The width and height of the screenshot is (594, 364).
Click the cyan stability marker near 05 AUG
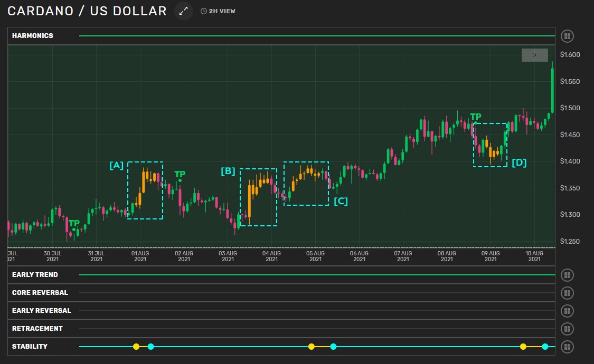pyautogui.click(x=333, y=347)
